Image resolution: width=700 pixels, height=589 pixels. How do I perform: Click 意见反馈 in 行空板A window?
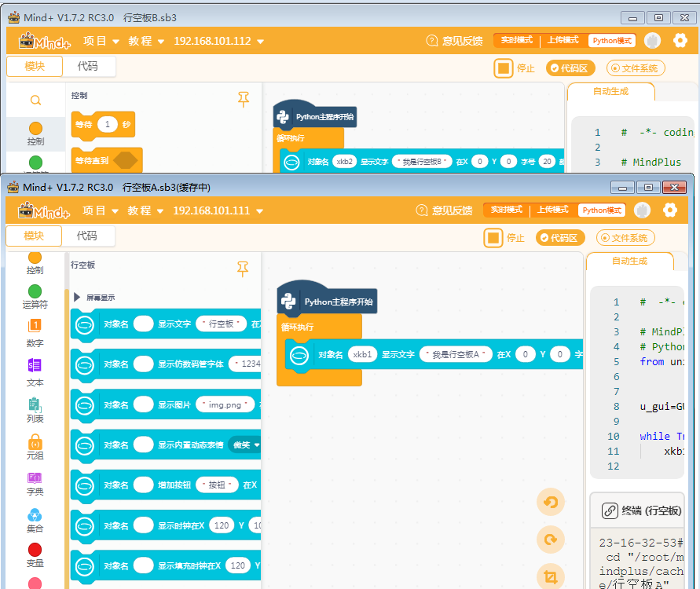pos(444,210)
